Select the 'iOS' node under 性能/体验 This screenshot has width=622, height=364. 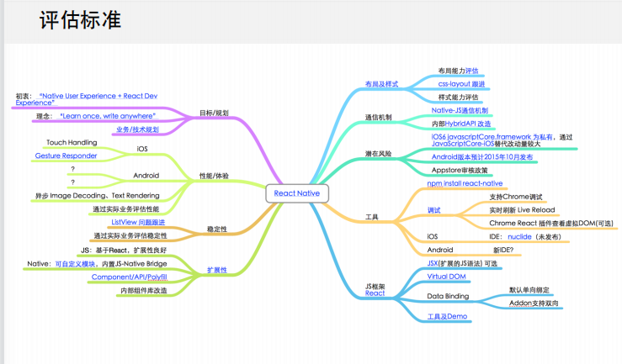tap(142, 149)
